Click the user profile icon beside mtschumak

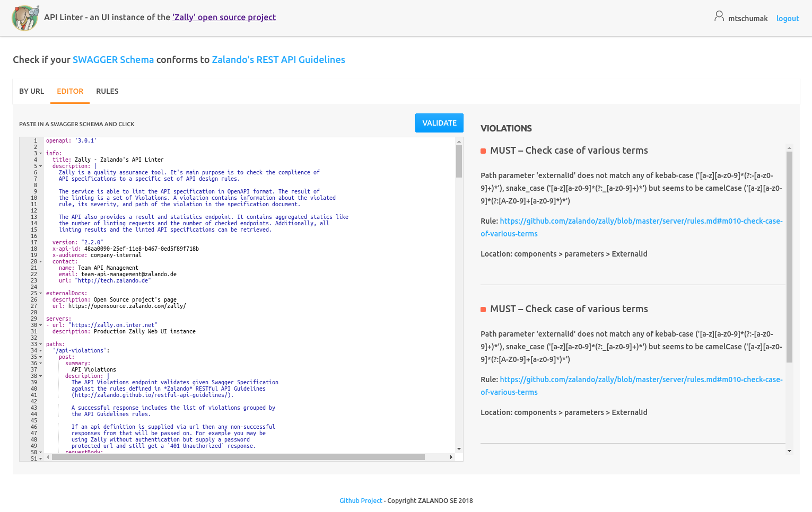[x=719, y=16]
